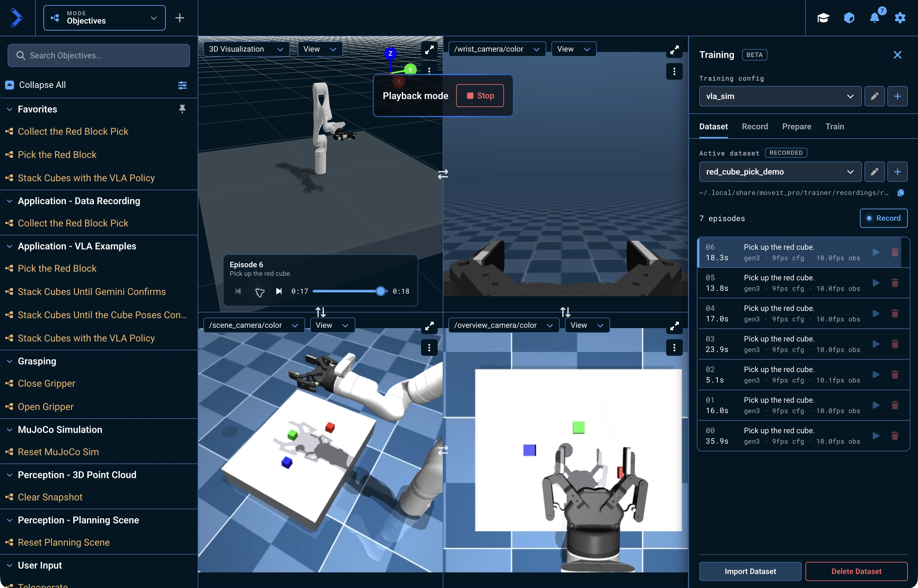Click the Search Objectives field
The width and height of the screenshot is (918, 588).
[x=98, y=56]
